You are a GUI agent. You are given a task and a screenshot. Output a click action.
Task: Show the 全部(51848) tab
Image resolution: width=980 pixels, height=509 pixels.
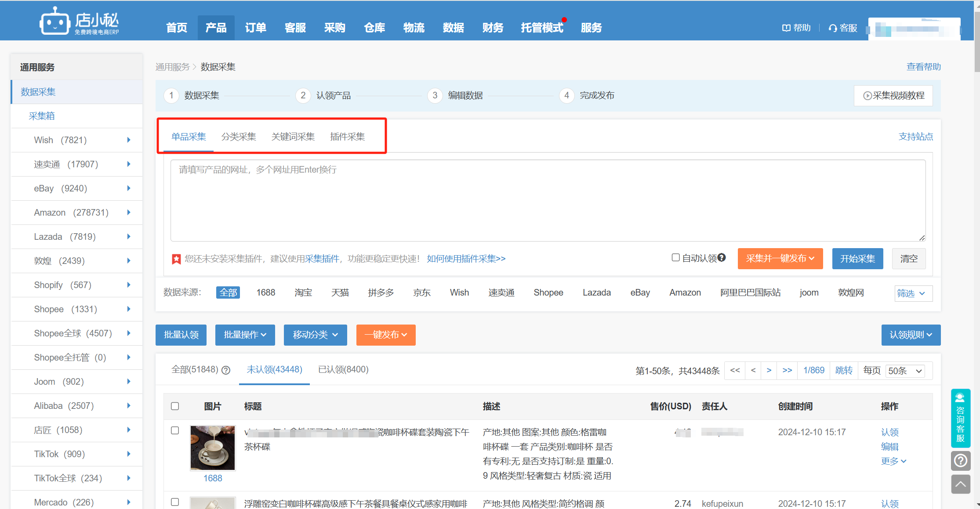tap(195, 370)
